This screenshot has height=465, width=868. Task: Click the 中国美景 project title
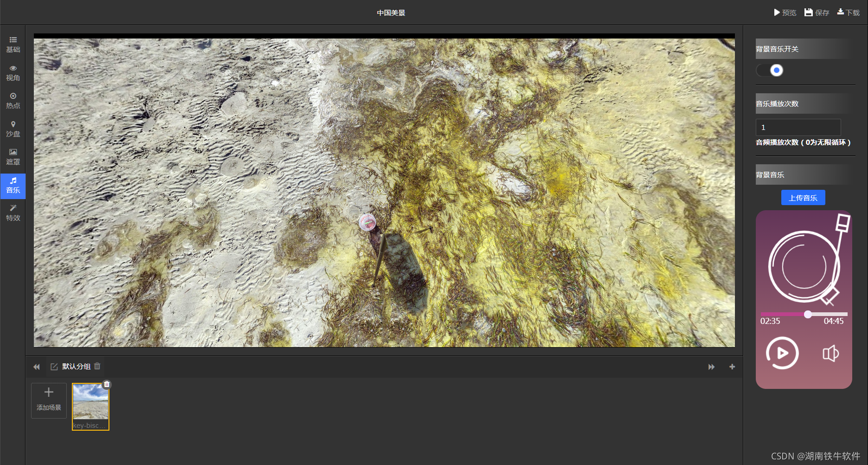click(x=391, y=13)
